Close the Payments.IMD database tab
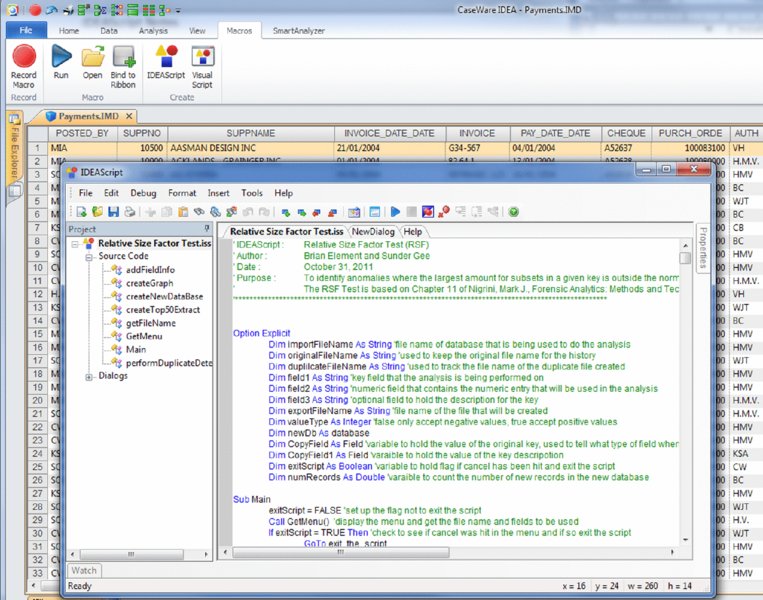The height and width of the screenshot is (600, 763). [129, 116]
